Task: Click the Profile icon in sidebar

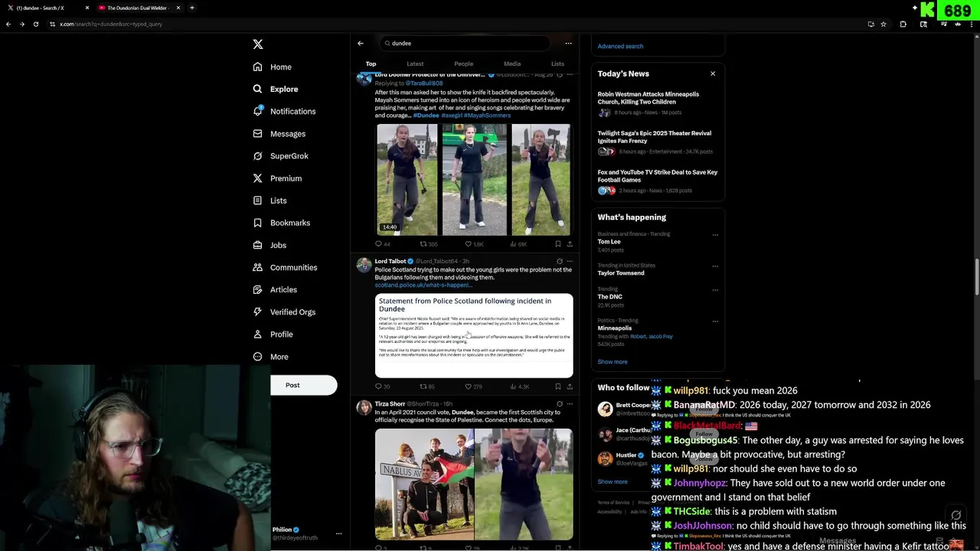Action: 258,334
